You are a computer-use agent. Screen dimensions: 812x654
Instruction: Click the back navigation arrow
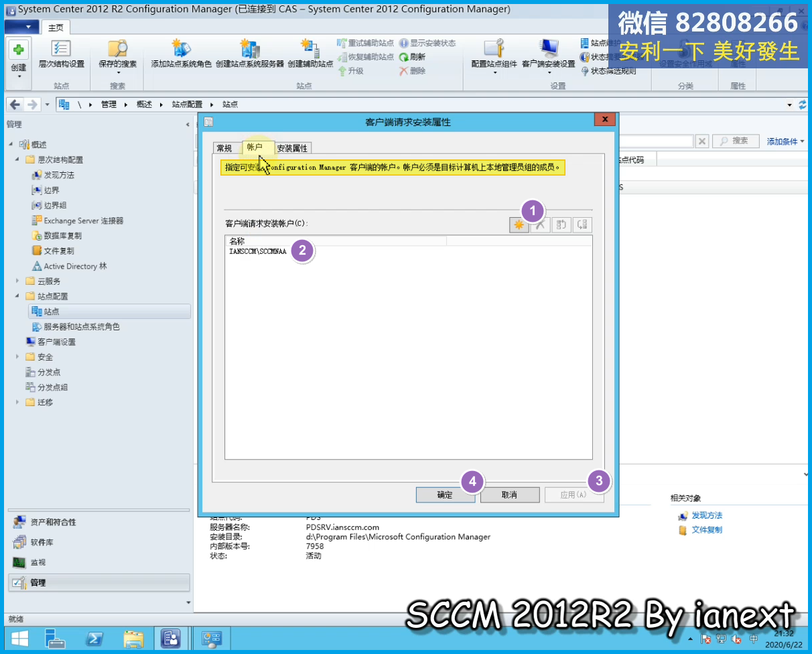pyautogui.click(x=15, y=105)
